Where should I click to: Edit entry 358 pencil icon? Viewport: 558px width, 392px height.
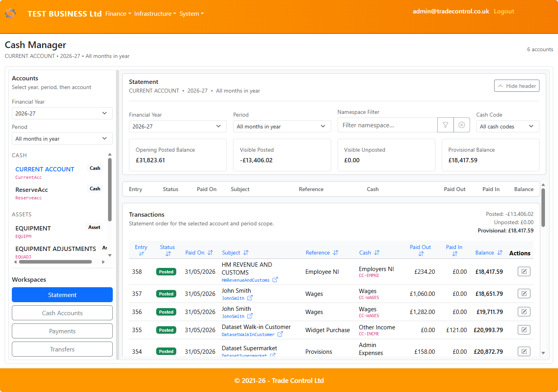(524, 271)
